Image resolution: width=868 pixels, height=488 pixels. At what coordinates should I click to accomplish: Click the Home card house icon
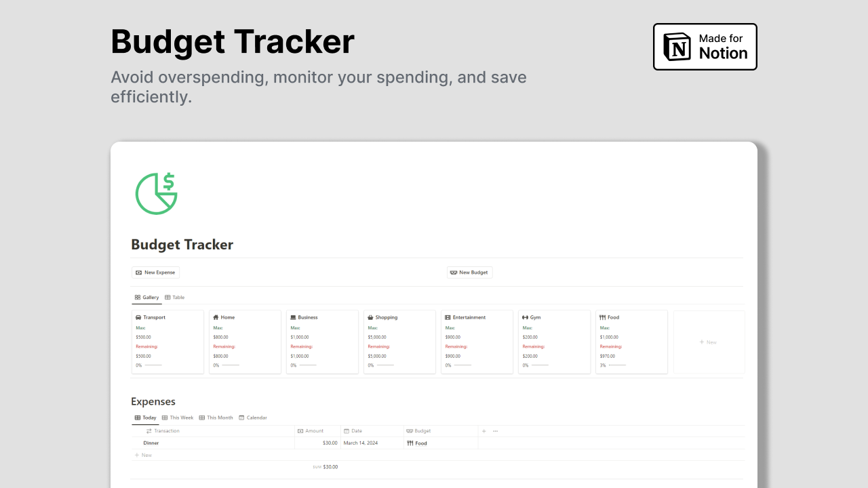click(x=216, y=317)
